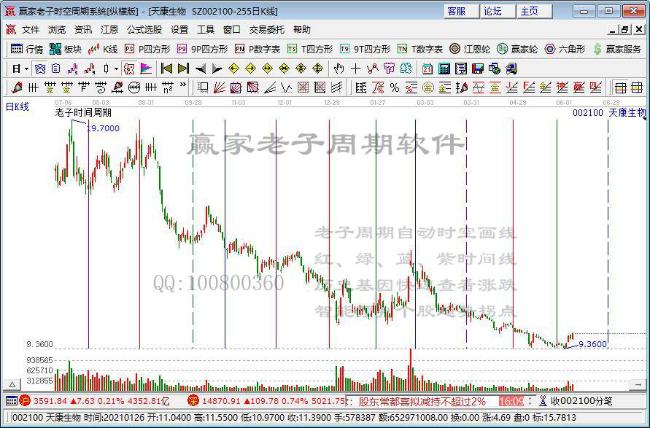Click the floppy disk save icon
This screenshot has height=428, width=650.
point(478,68)
